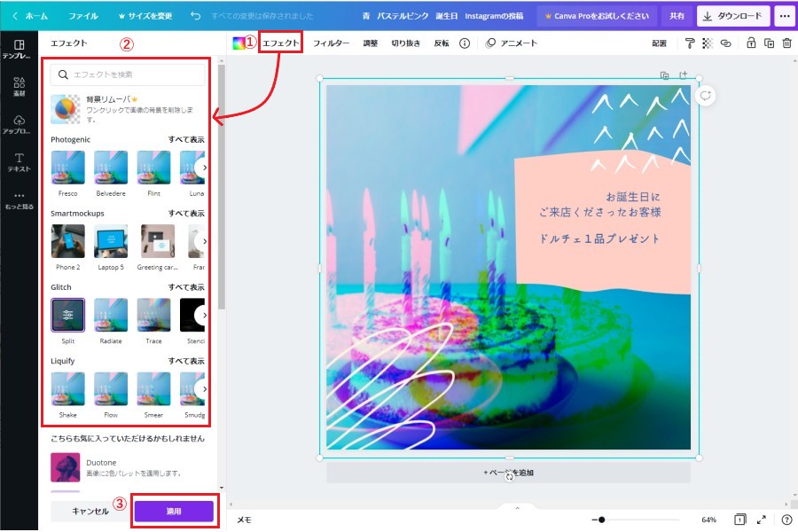Open the アップロード uploads sidebar icon
This screenshot has width=798, height=532.
(x=19, y=124)
